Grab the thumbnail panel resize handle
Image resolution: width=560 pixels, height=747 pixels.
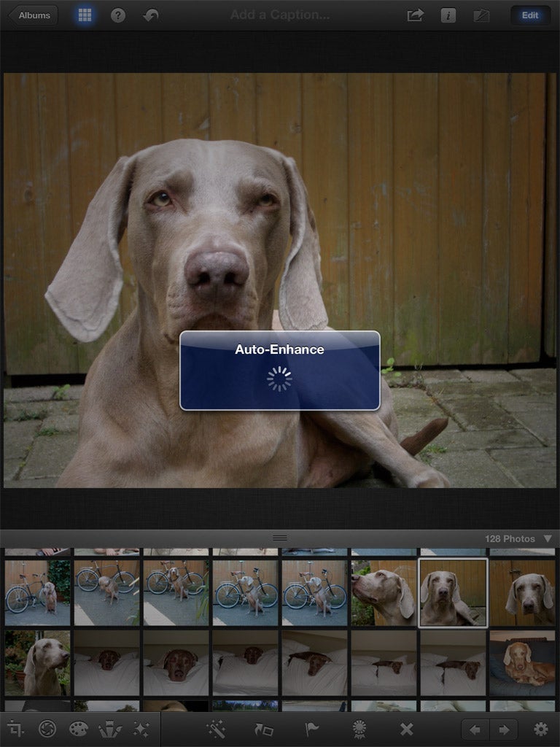pyautogui.click(x=280, y=538)
